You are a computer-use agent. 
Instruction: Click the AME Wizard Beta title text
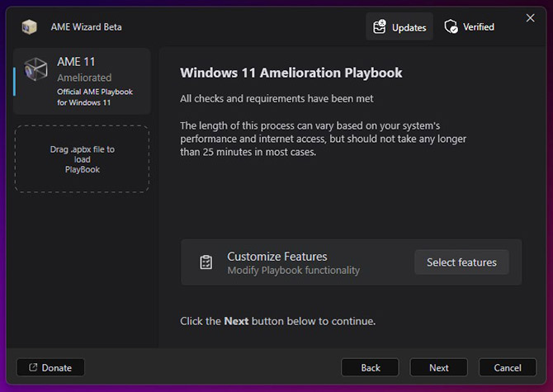coord(87,27)
